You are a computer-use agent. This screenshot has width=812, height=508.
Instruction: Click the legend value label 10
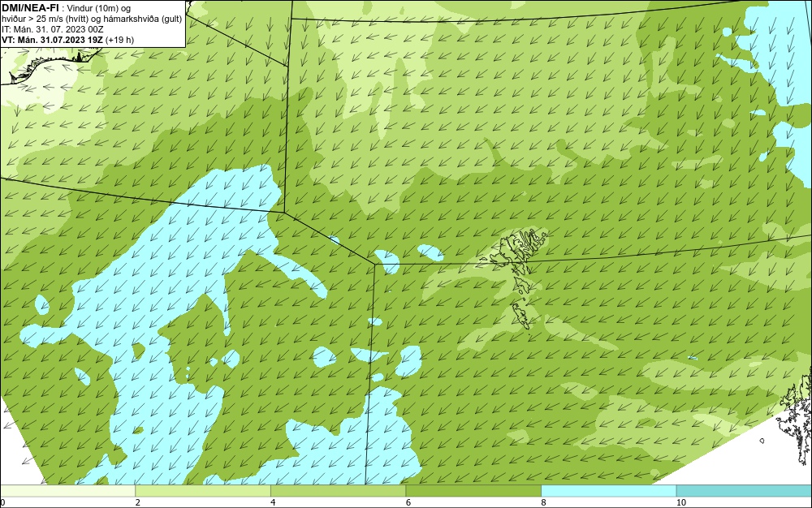pyautogui.click(x=681, y=502)
